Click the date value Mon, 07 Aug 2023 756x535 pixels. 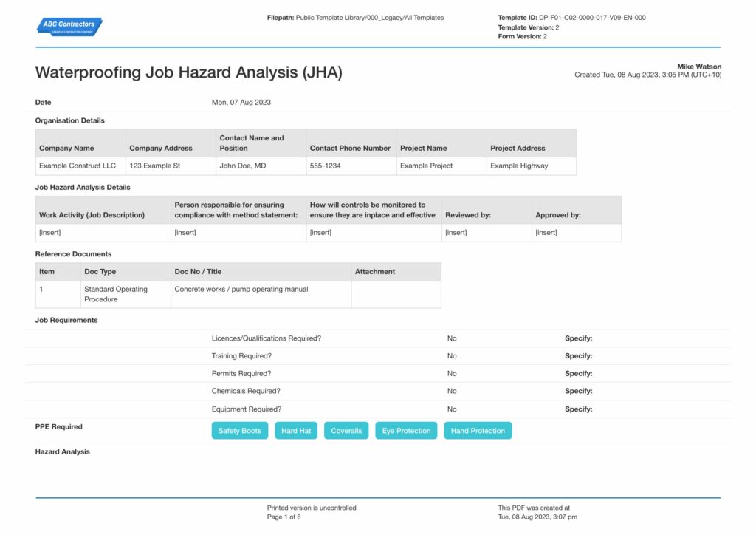tap(241, 102)
